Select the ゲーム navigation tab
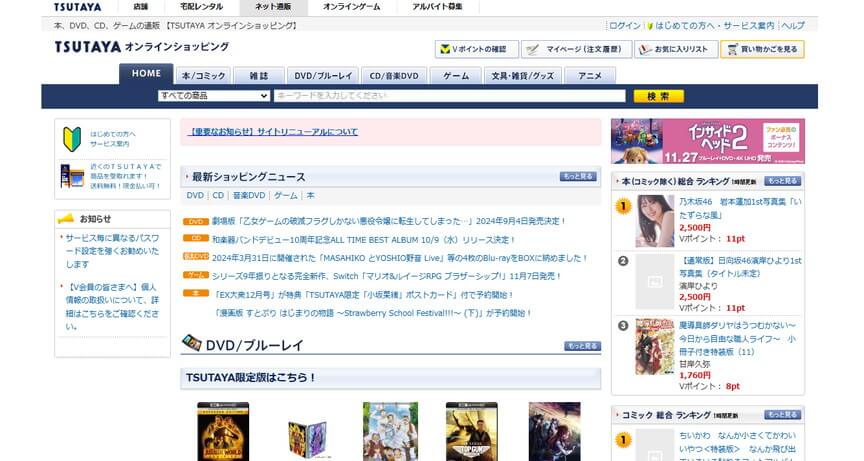The width and height of the screenshot is (864, 461). click(x=456, y=76)
